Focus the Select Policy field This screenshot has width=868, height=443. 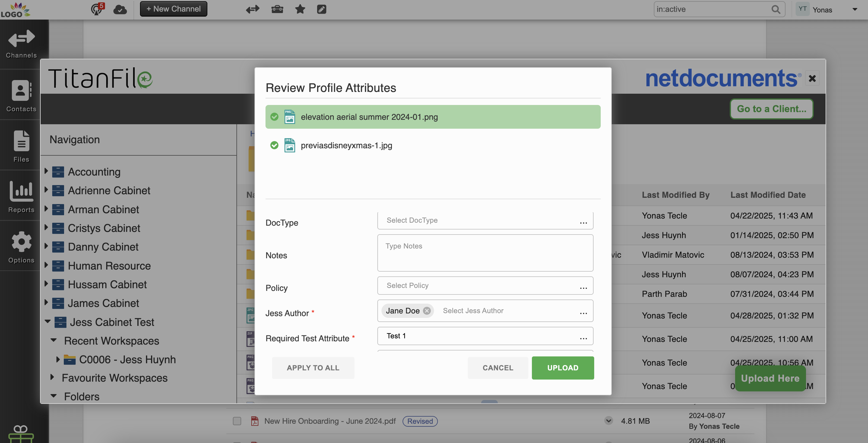(485, 285)
